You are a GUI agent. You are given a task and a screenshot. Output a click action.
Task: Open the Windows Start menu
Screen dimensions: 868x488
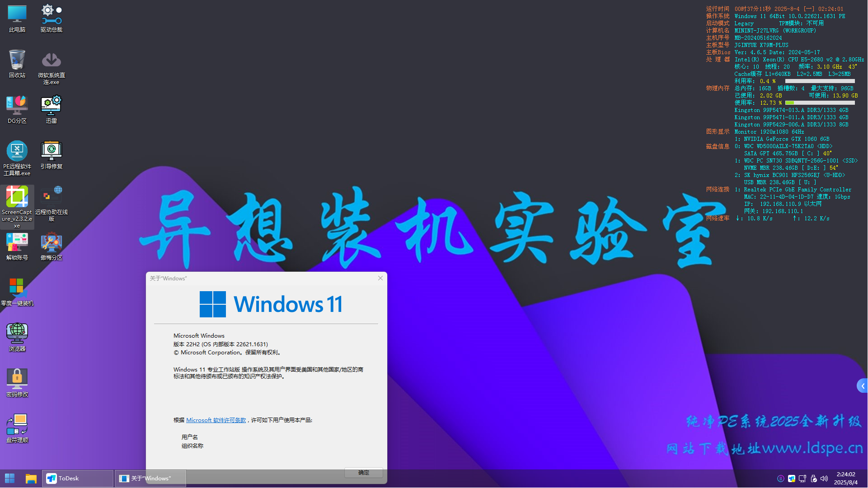tap(10, 479)
